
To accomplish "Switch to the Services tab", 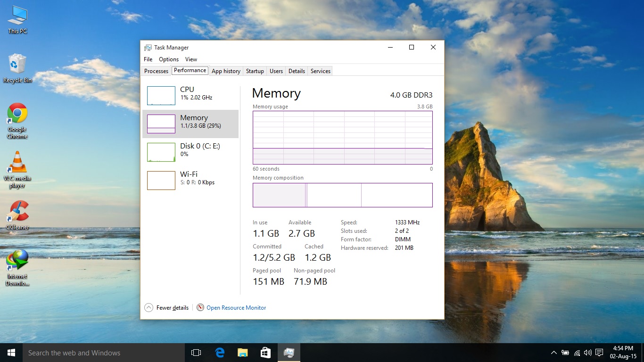I will tap(321, 71).
